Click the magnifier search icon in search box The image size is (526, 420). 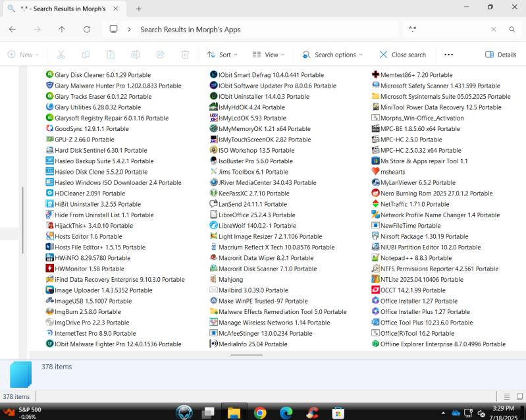click(512, 30)
